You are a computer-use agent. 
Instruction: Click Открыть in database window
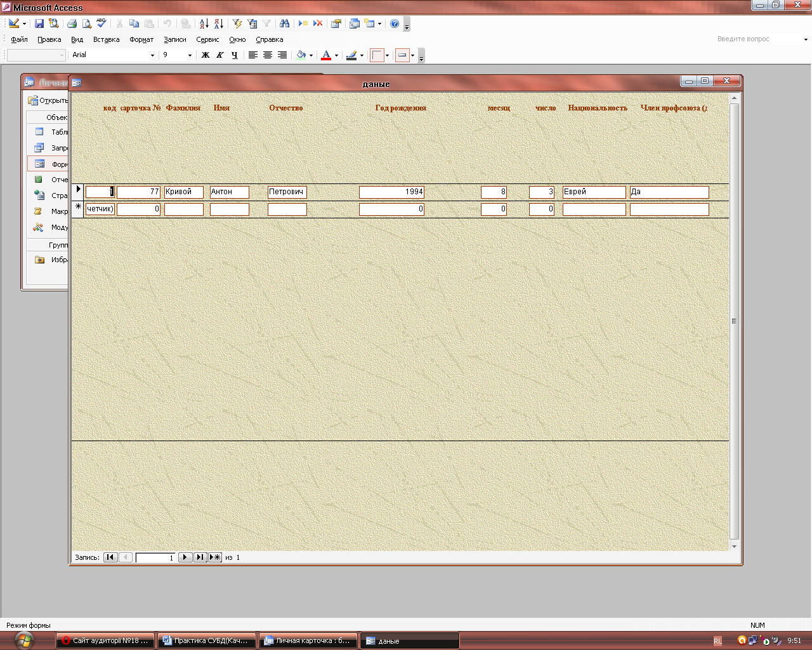[x=48, y=100]
